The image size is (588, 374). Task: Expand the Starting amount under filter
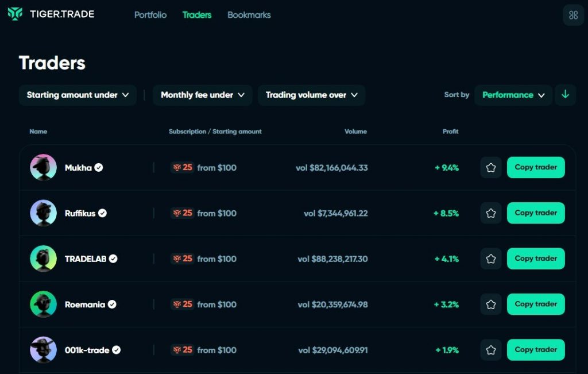pyautogui.click(x=78, y=95)
